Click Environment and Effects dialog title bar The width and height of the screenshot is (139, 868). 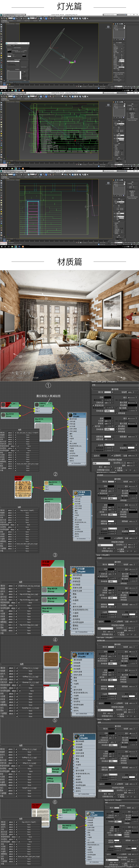point(18,43)
